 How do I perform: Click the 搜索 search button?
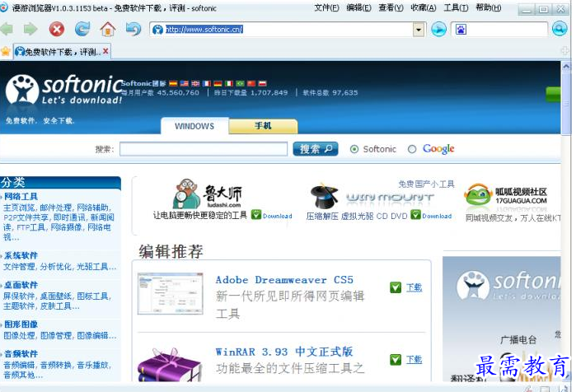click(x=316, y=149)
